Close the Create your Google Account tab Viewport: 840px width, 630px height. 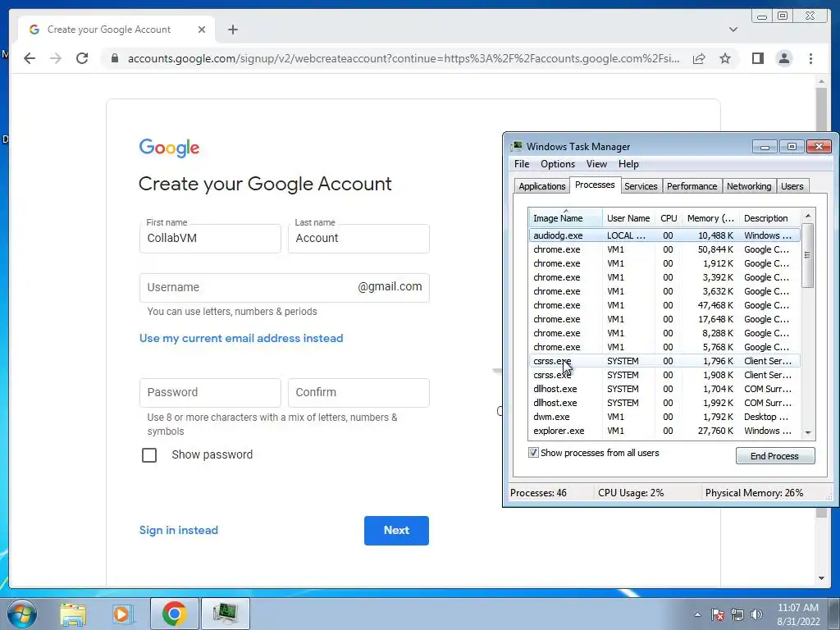coord(202,30)
